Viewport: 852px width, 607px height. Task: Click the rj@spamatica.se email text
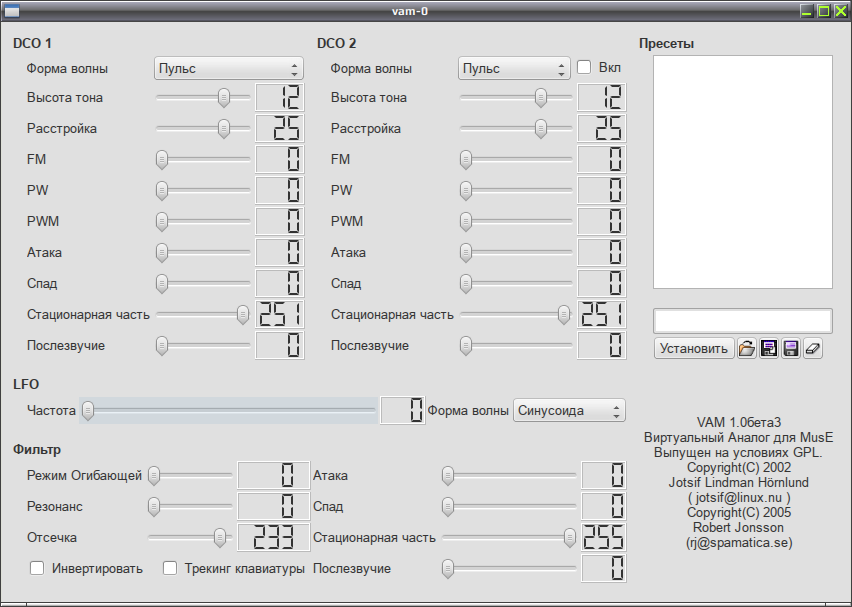739,542
